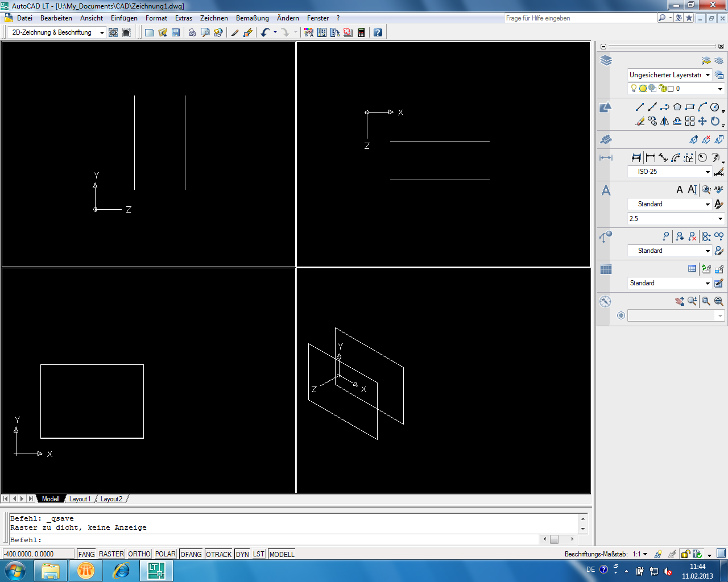Toggle LST lineweight display

pos(259,554)
